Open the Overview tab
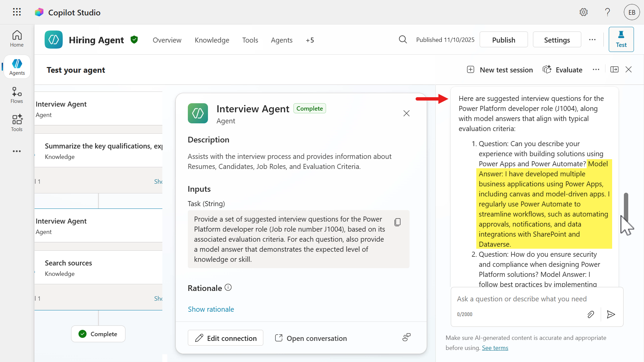This screenshot has width=644, height=362. pos(167,40)
